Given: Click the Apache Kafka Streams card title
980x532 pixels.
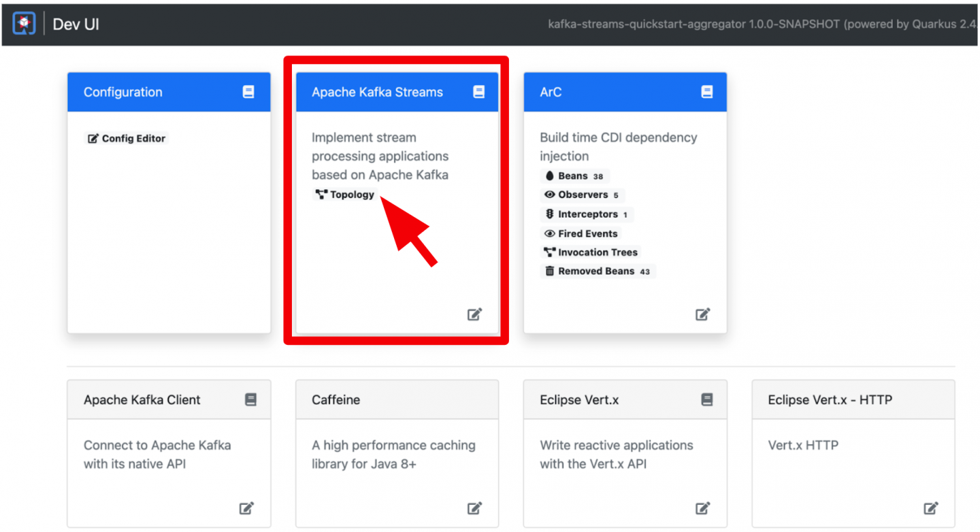Looking at the screenshot, I should pyautogui.click(x=377, y=92).
